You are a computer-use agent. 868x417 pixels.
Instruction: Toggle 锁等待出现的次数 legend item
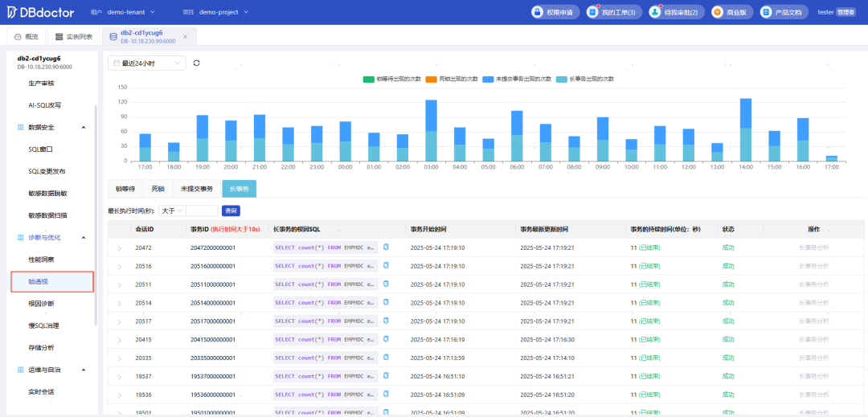pyautogui.click(x=391, y=79)
